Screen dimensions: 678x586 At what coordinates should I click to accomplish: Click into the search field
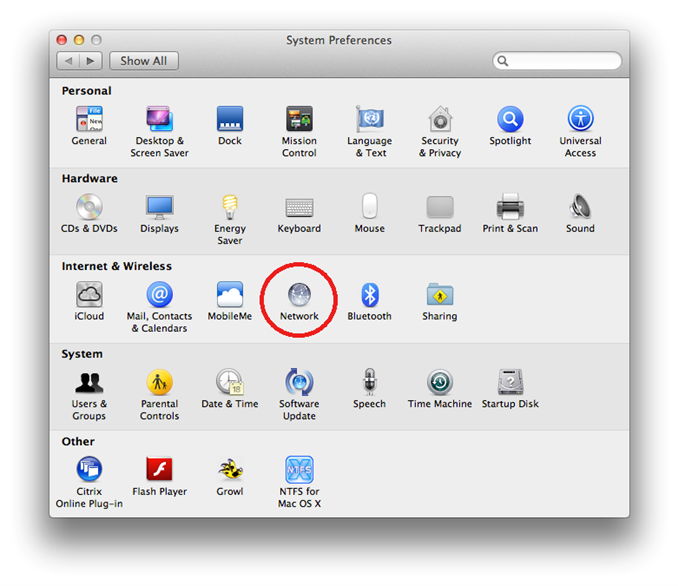(x=562, y=61)
